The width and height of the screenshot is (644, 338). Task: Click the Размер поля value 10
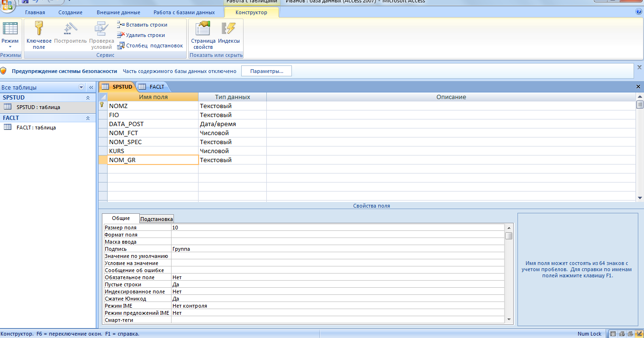(x=338, y=228)
